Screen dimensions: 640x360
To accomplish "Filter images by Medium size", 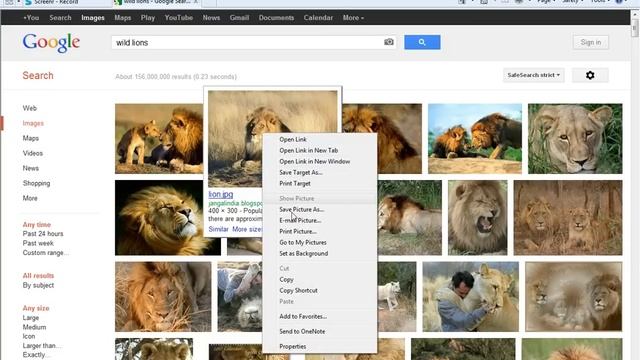I will pyautogui.click(x=34, y=327).
